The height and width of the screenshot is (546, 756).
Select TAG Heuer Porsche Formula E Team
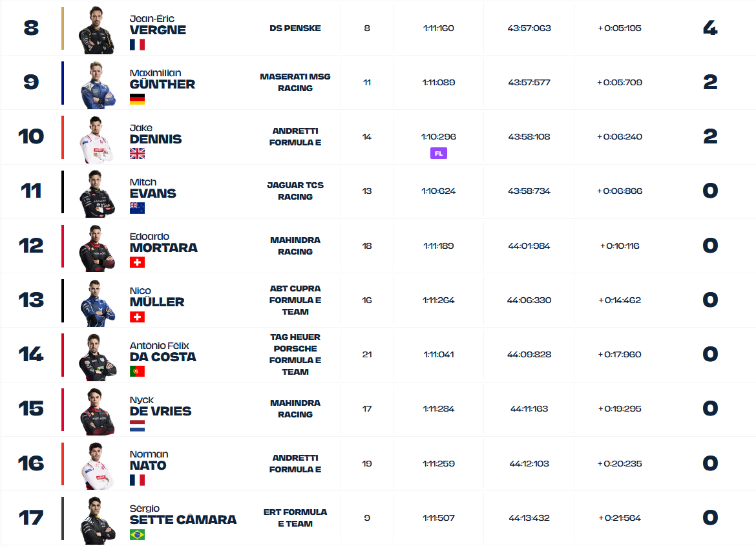click(x=295, y=354)
